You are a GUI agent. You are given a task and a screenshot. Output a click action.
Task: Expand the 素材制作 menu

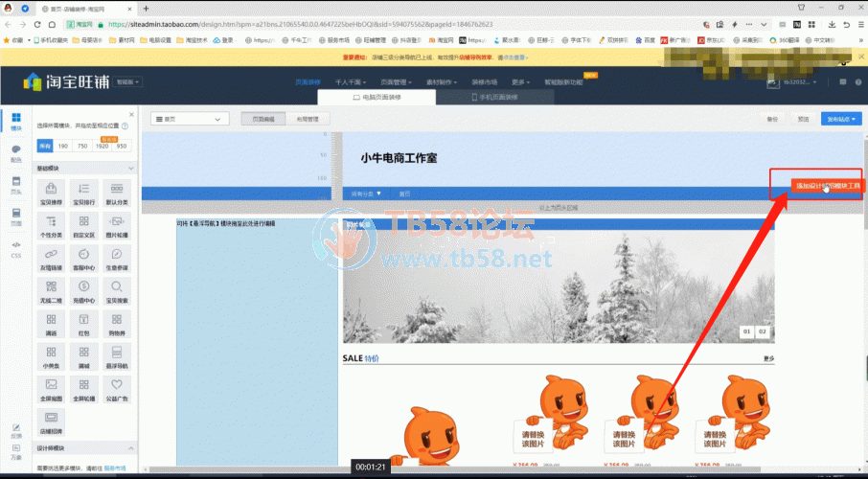442,82
